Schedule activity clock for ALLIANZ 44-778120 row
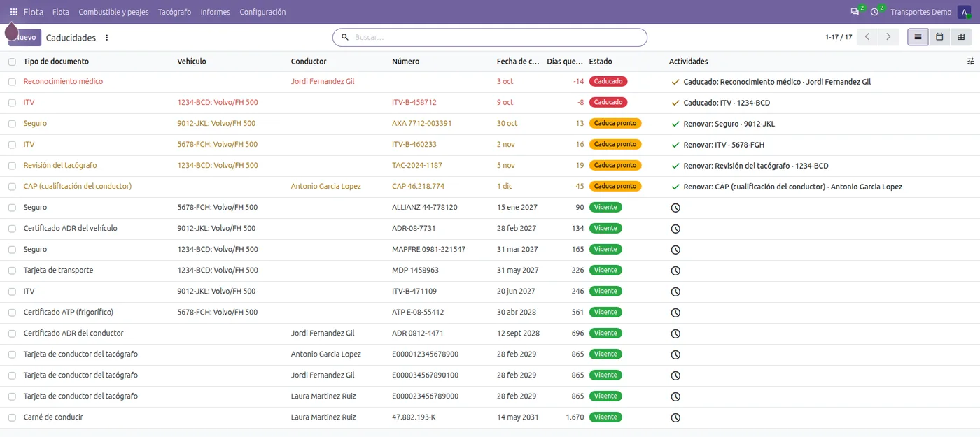980x437 pixels. (675, 208)
